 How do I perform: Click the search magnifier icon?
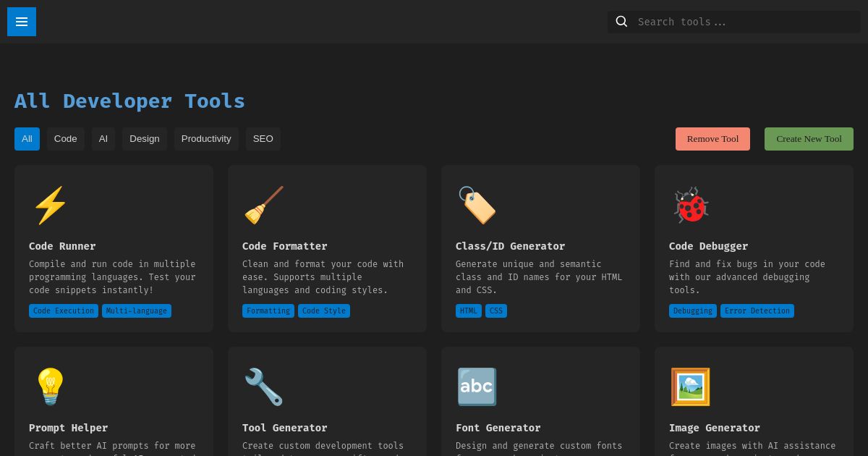point(621,21)
